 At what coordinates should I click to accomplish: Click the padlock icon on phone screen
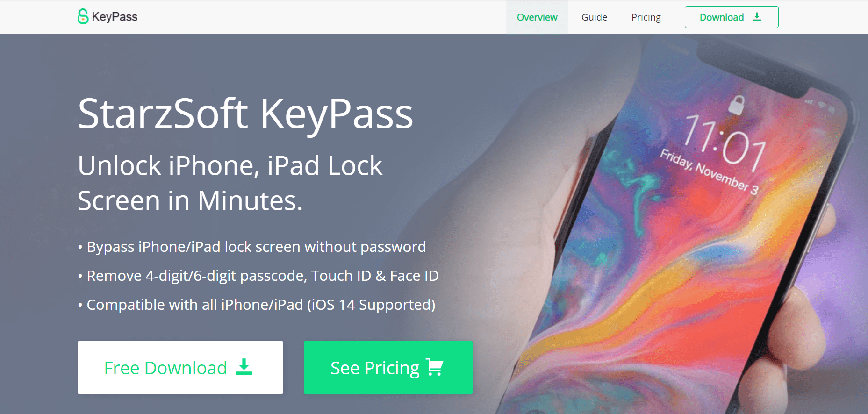[x=737, y=104]
